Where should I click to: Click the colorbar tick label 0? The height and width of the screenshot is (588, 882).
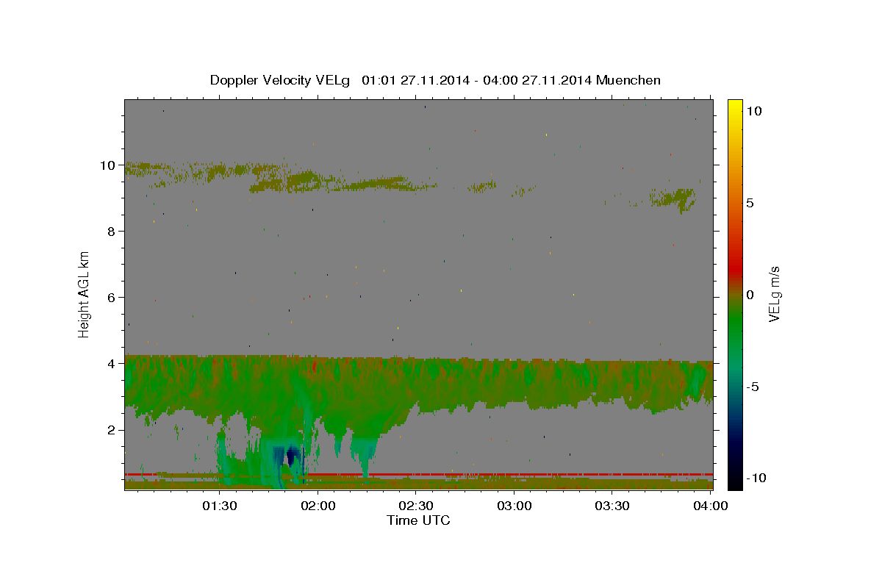click(750, 295)
